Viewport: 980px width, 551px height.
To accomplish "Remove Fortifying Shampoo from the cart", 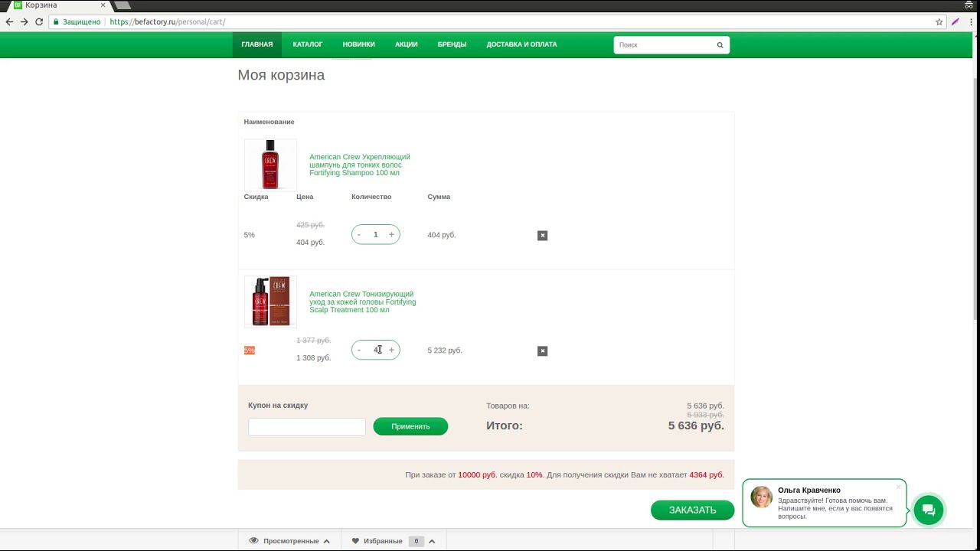I will tap(542, 236).
